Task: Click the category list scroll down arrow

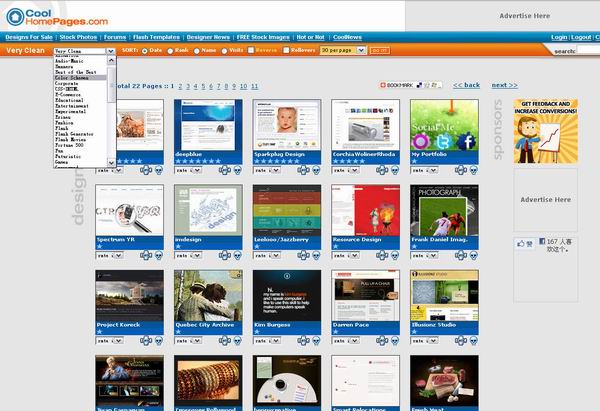Action: 111,163
